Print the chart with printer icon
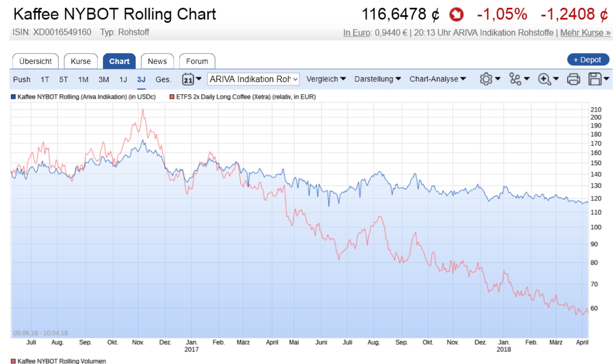614x364 pixels. [x=573, y=79]
